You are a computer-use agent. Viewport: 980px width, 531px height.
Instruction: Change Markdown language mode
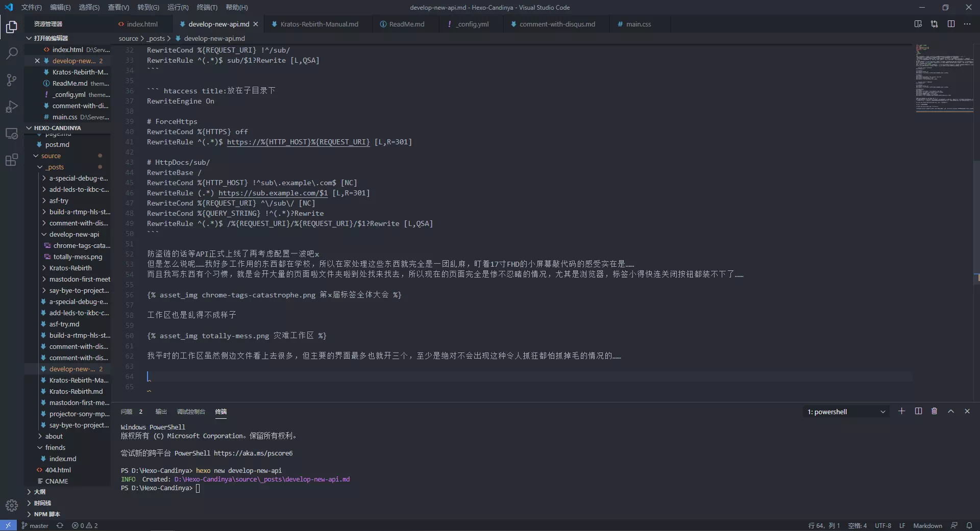coord(927,525)
